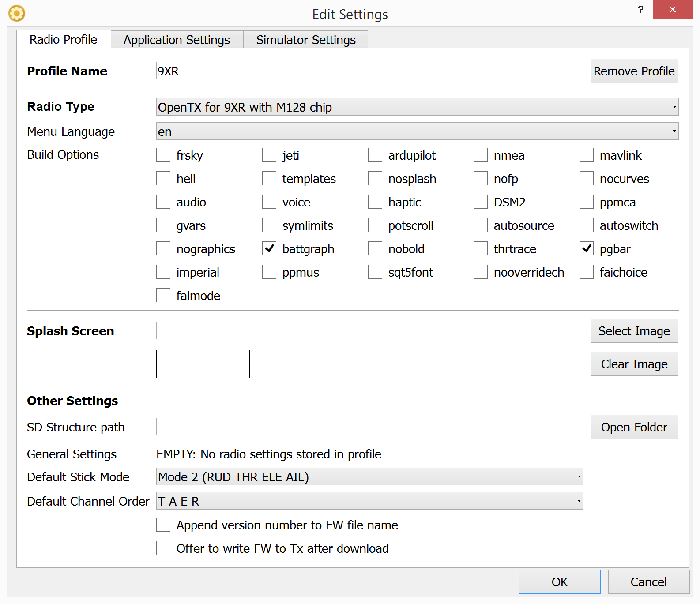Image resolution: width=700 pixels, height=604 pixels.
Task: Enable the autoswitch checkbox
Action: pyautogui.click(x=587, y=225)
